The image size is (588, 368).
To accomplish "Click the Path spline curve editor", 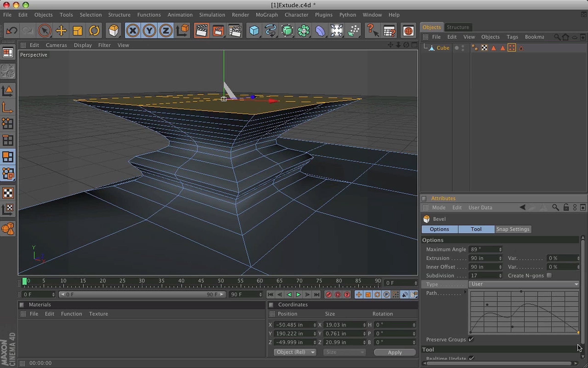I will pyautogui.click(x=525, y=312).
